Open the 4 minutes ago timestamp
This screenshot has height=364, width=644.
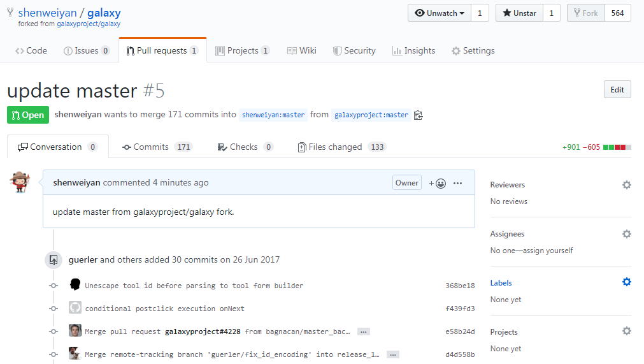181,182
